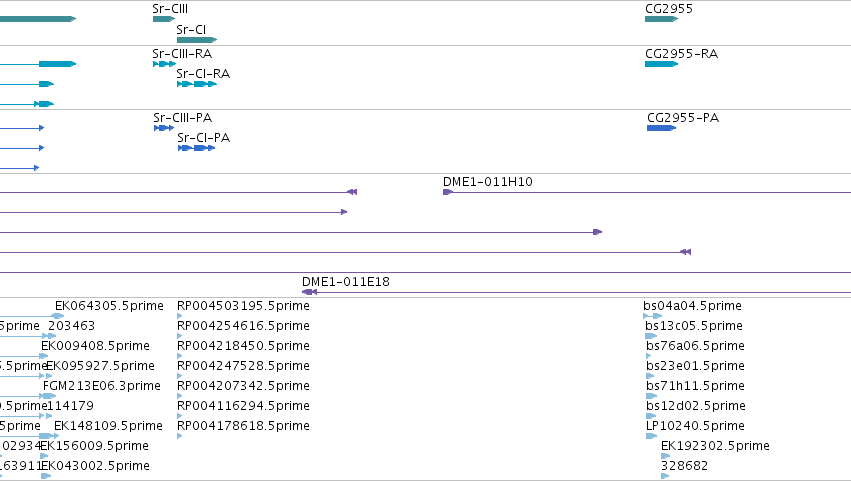Click the CG2955-RA transcript bar
This screenshot has width=851, height=481.
coord(662,64)
